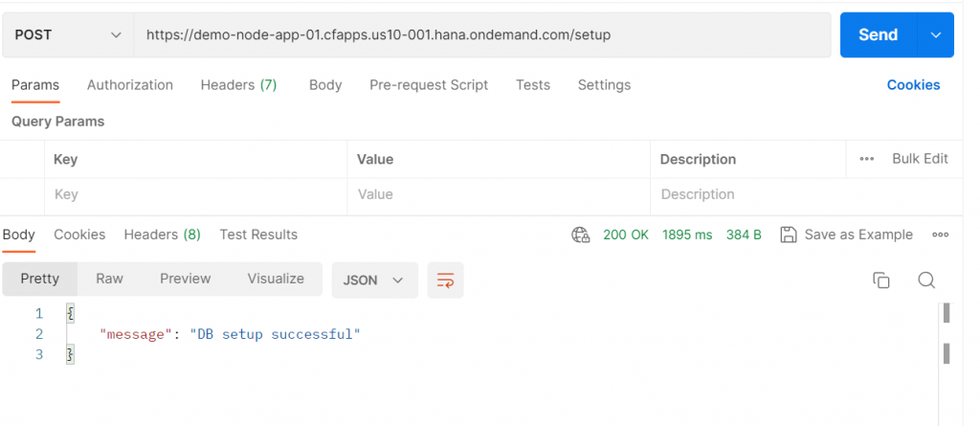Search the response using the magnifier icon
980x426 pixels.
pos(926,280)
